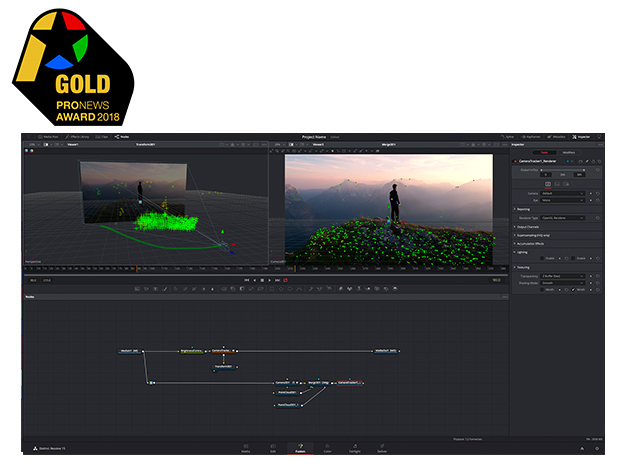Viewport: 625px width, 469px height.
Task: Open the Camera dropdown in Inspector
Action: 564,193
